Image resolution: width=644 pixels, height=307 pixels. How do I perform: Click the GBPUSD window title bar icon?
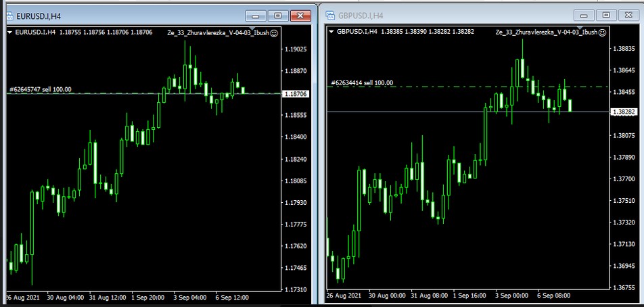click(x=329, y=15)
